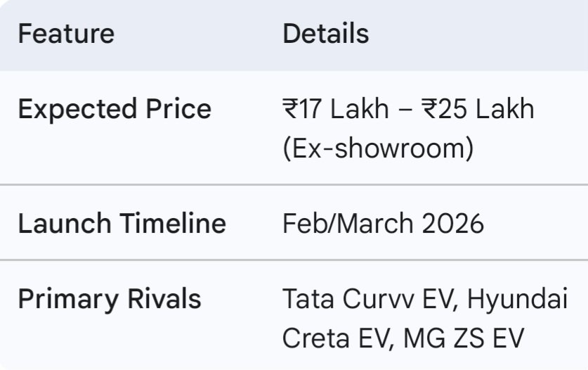Click the rupee symbol before 17
The height and width of the screenshot is (370, 588).
291,110
